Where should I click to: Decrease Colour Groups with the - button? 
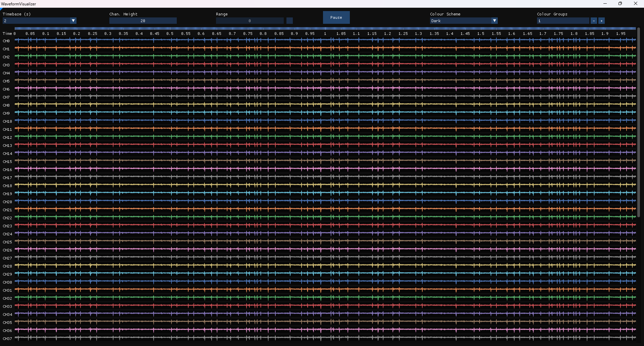[x=593, y=20]
